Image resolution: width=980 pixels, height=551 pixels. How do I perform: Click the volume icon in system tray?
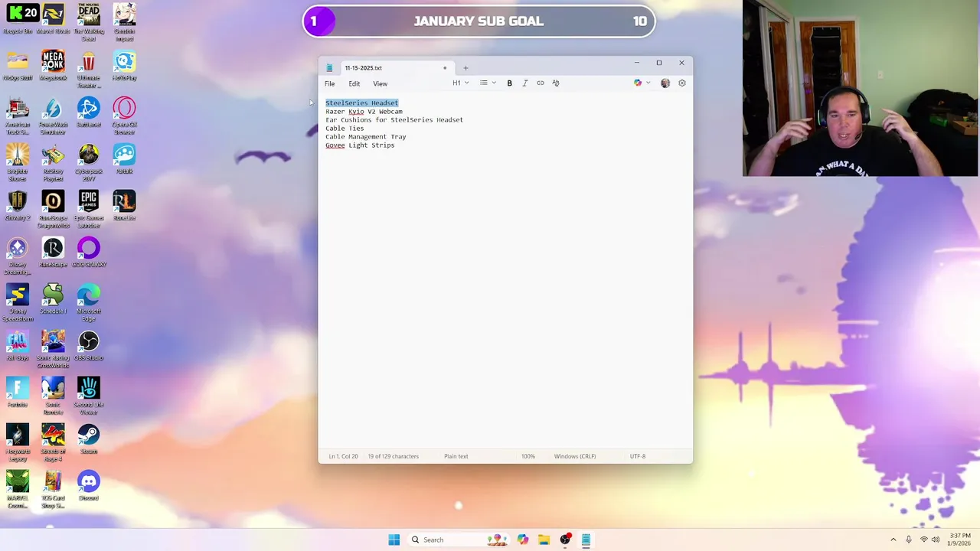coord(936,540)
